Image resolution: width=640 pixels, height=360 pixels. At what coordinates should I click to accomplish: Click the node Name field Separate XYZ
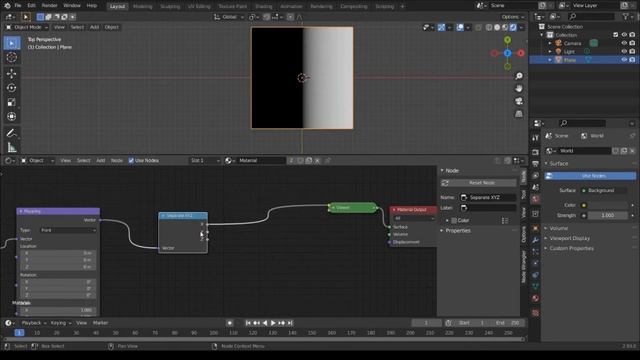(x=488, y=198)
